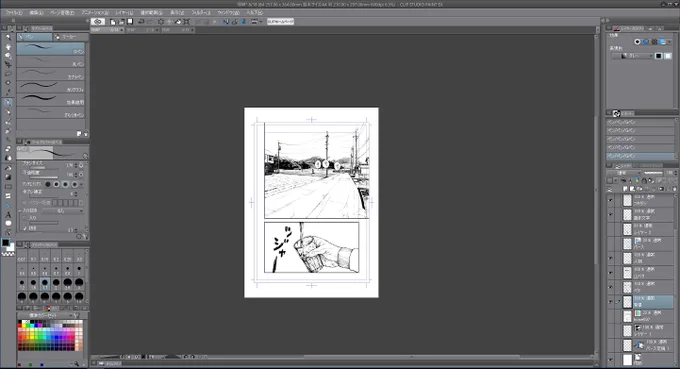The height and width of the screenshot is (369, 680).
Task: Choose the strongest anti-aliasing option
Action: tap(74, 184)
